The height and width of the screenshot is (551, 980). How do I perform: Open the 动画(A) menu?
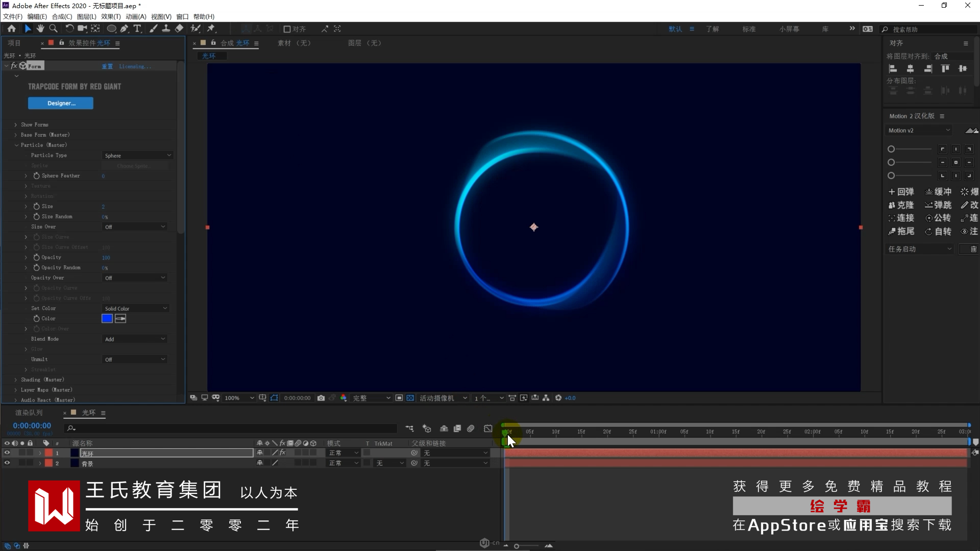coord(135,16)
